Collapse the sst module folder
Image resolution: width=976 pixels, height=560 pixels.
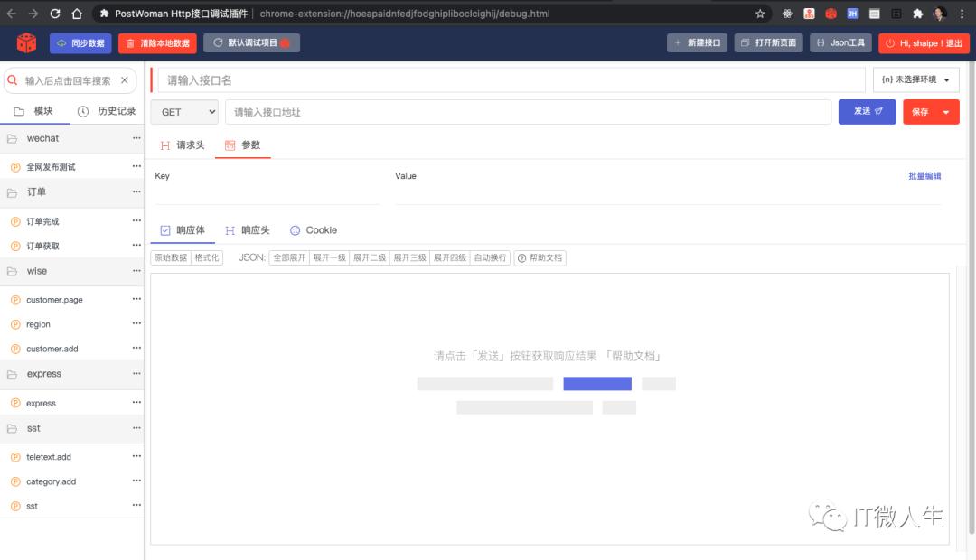point(12,429)
